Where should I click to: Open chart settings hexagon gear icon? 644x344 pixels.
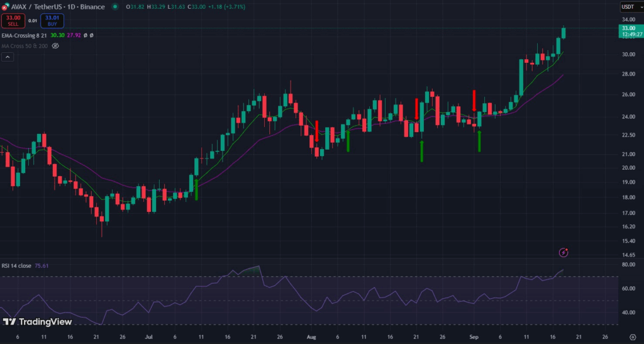click(633, 338)
